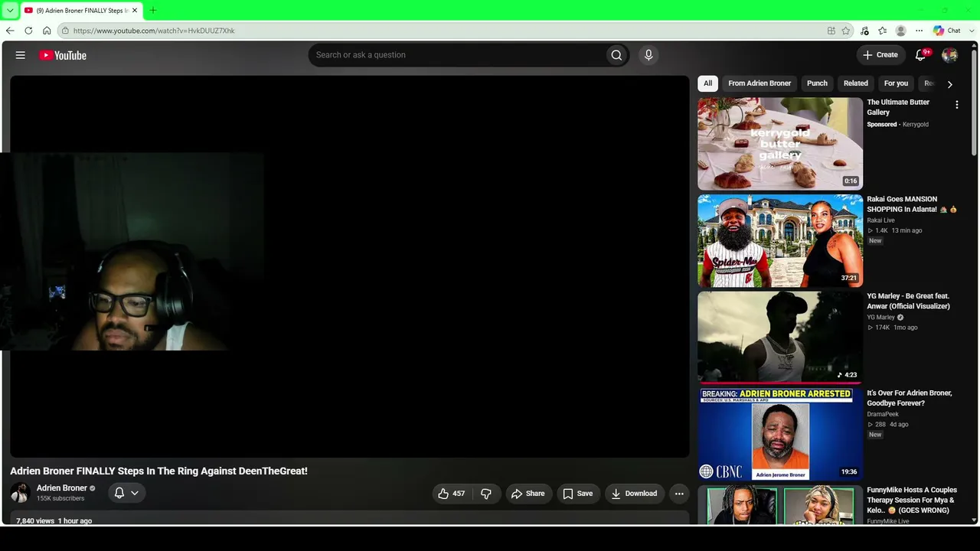Go to the YouTube home logo

[x=63, y=55]
